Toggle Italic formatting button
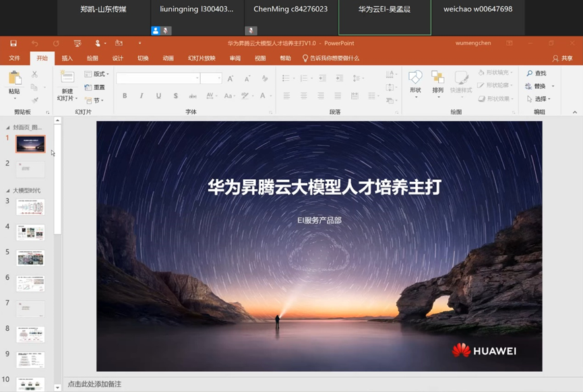The height and width of the screenshot is (392, 583). [x=142, y=96]
